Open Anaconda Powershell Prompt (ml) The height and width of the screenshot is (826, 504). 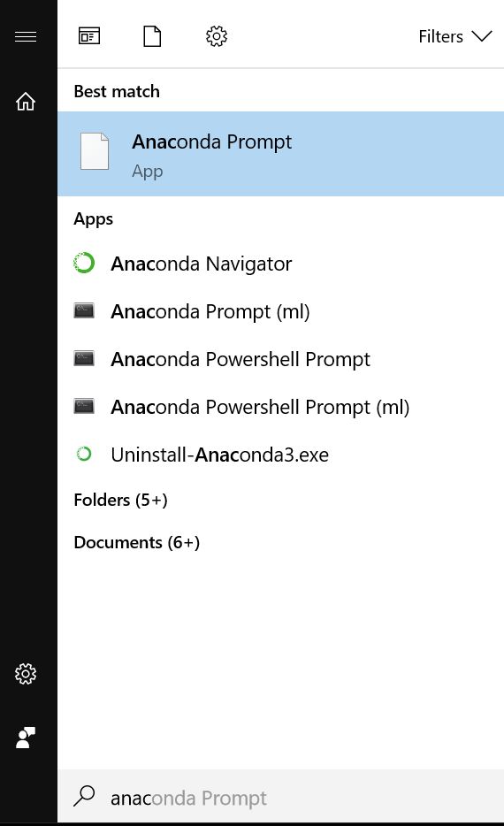click(x=280, y=407)
